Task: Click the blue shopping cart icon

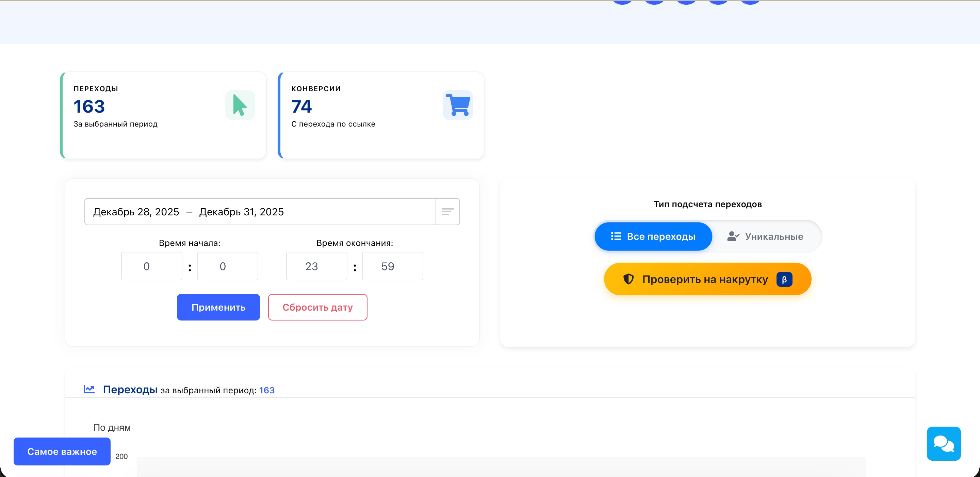Action: click(458, 105)
